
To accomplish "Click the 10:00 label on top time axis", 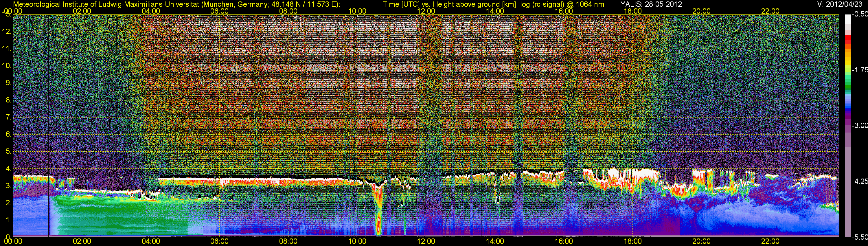I will coord(357,11).
